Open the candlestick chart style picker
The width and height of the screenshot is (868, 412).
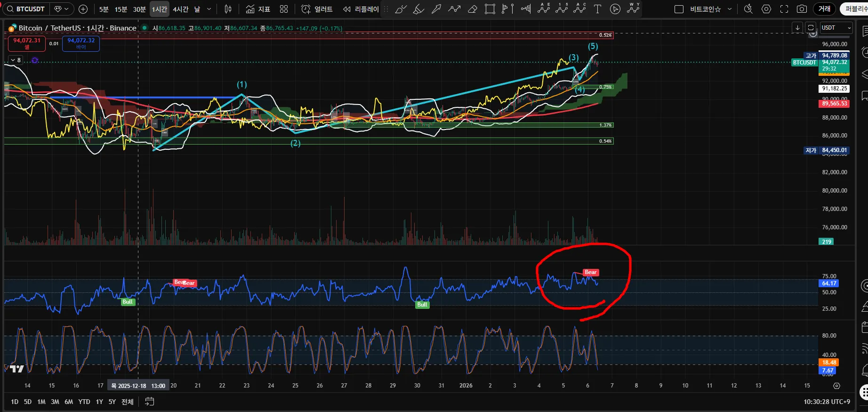[228, 9]
